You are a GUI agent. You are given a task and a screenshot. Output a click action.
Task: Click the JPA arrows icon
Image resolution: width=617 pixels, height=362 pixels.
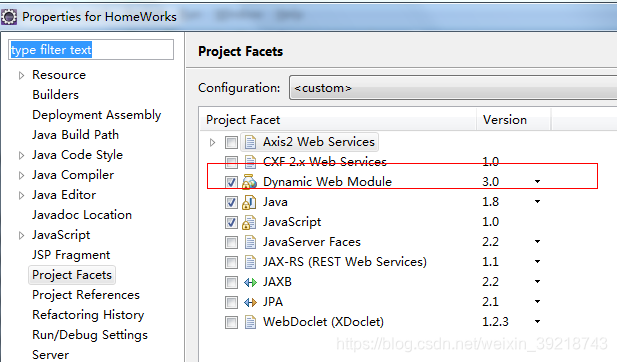point(250,302)
